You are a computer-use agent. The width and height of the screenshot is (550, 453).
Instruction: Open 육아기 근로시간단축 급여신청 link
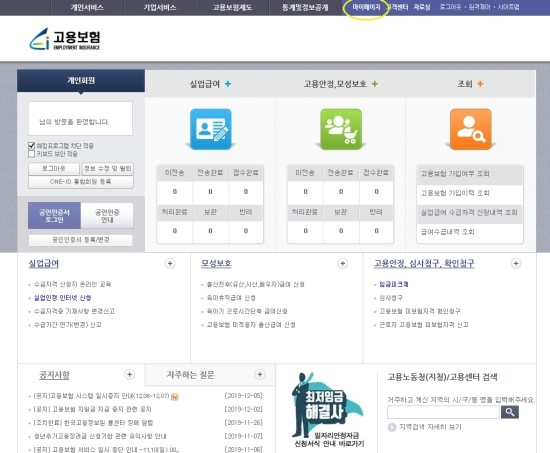(247, 311)
